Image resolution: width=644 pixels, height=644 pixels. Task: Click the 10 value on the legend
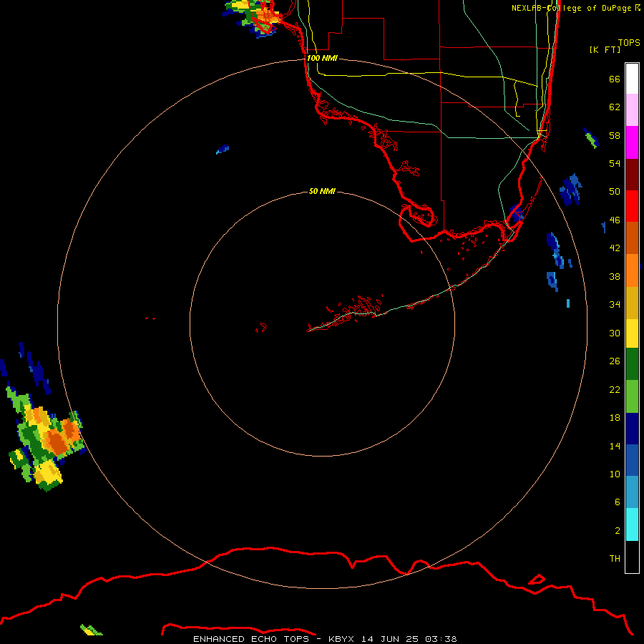[x=615, y=474]
